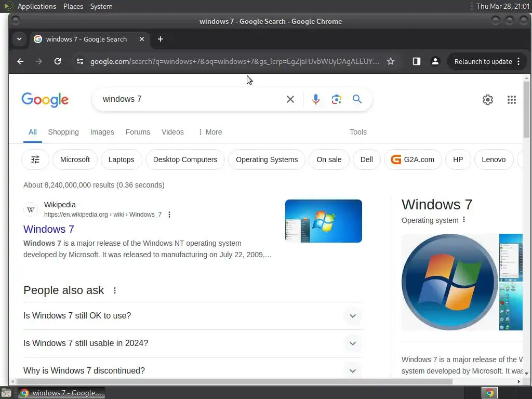532x399 pixels.
Task: Open the Places menu
Action: coord(73,6)
